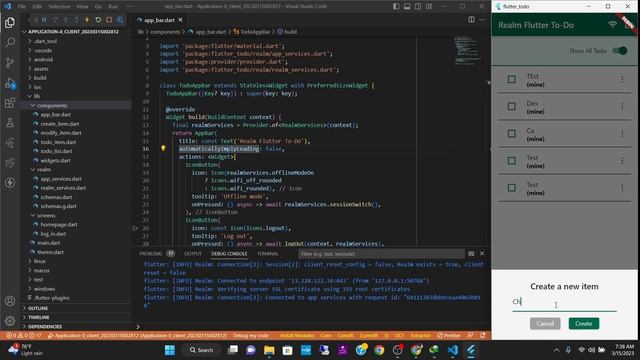Open homepage.dart in explorer
Image resolution: width=640 pixels, height=360 pixels.
click(x=59, y=224)
